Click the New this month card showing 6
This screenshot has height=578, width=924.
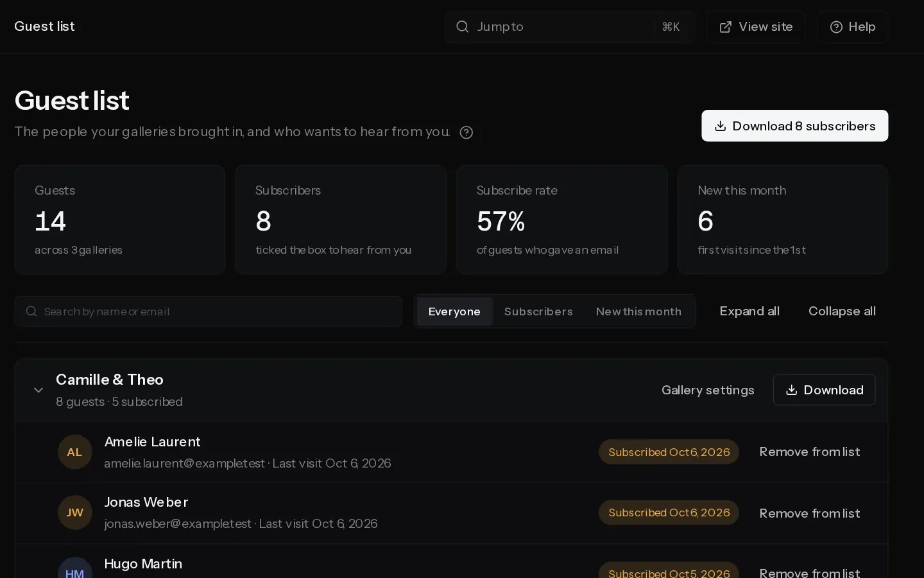tap(783, 220)
